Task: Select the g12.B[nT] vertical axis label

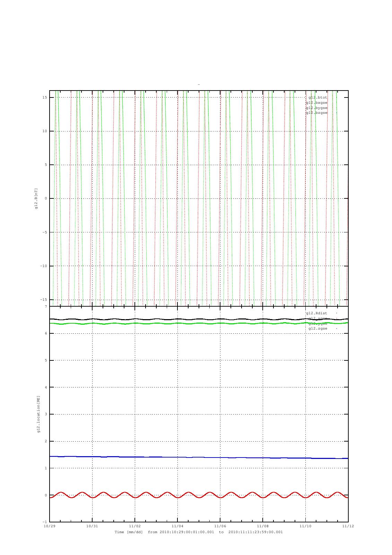Action: pos(36,198)
